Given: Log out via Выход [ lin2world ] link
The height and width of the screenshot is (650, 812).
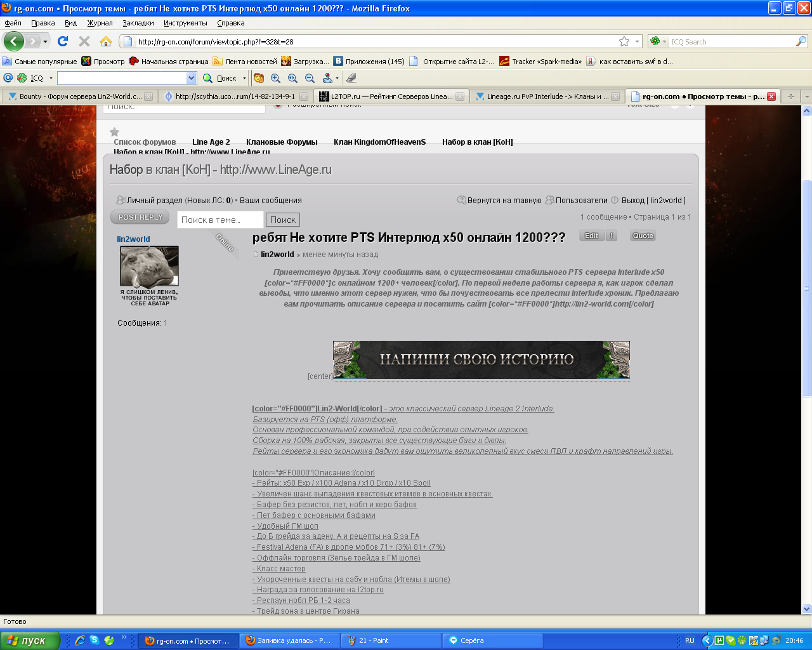Looking at the screenshot, I should (653, 200).
